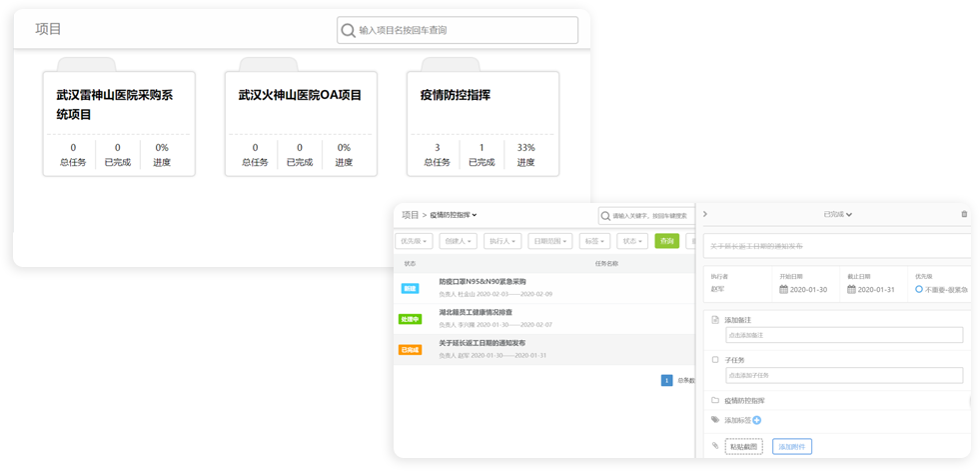Click the 添加附件 button
The height and width of the screenshot is (471, 980).
792,446
